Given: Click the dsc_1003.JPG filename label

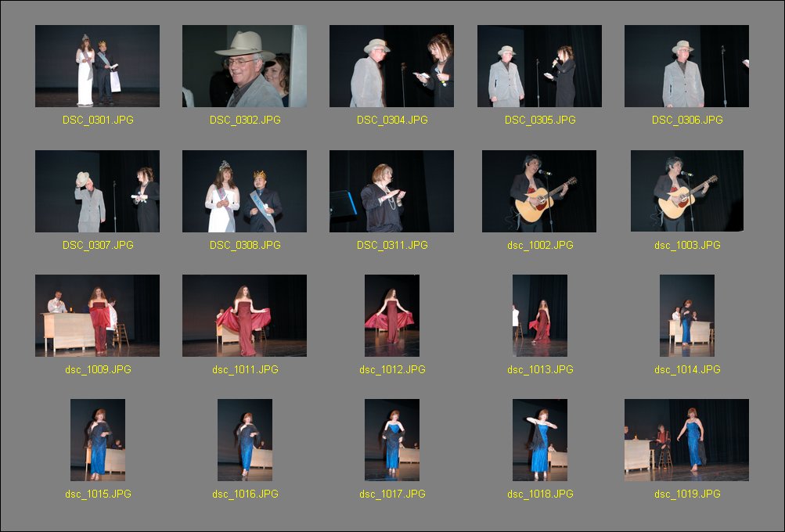Looking at the screenshot, I should pyautogui.click(x=687, y=245).
